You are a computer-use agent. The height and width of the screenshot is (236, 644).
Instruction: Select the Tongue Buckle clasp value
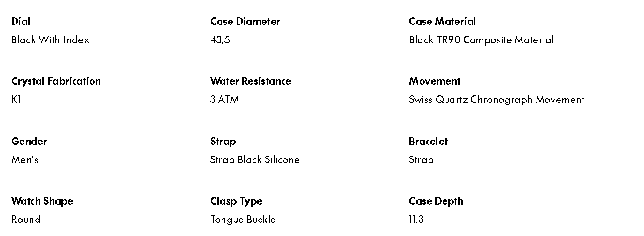(243, 220)
